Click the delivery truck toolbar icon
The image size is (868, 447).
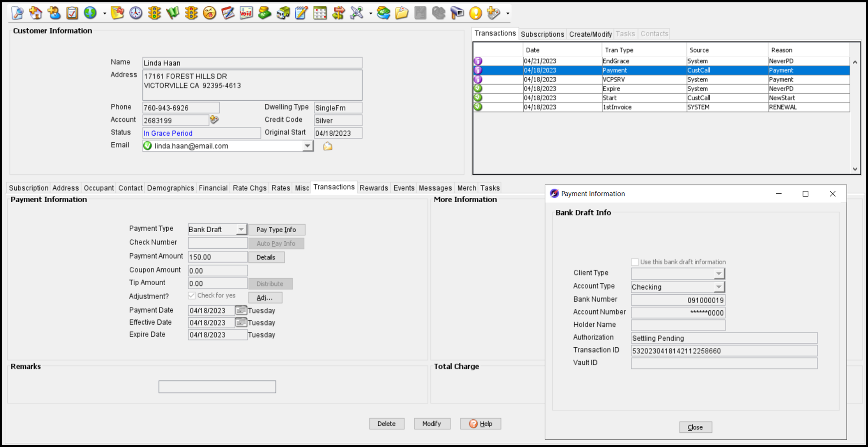[x=283, y=13]
